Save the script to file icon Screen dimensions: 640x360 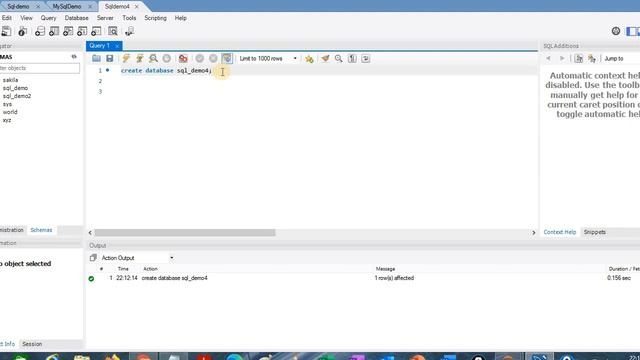109,58
